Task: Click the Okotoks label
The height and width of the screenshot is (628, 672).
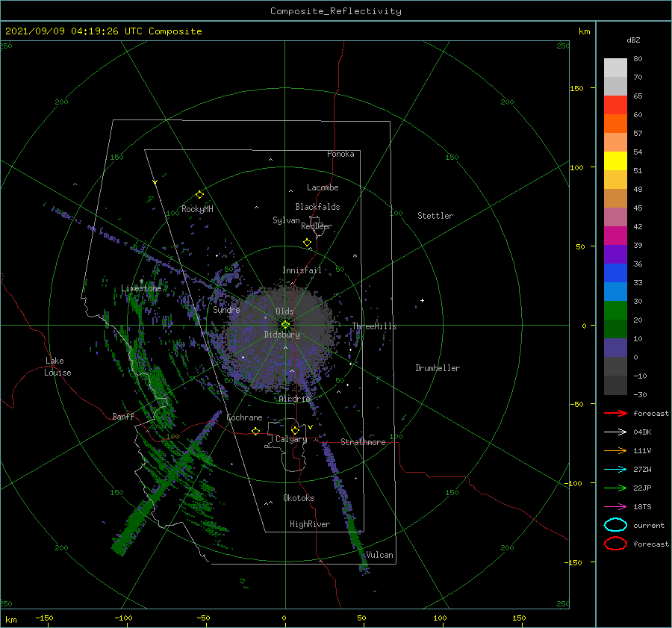Action: (x=299, y=498)
